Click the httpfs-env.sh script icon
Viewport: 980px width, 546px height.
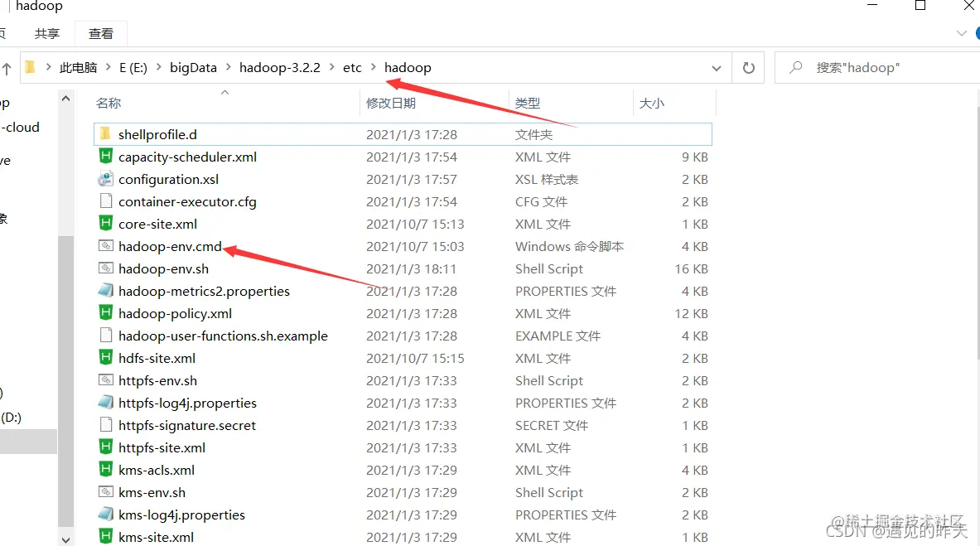click(x=106, y=380)
